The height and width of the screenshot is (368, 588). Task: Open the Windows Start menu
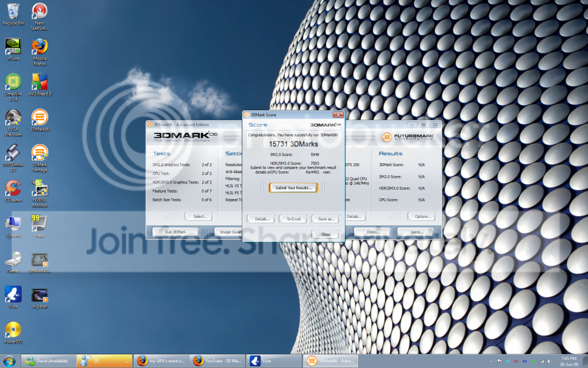[10, 361]
